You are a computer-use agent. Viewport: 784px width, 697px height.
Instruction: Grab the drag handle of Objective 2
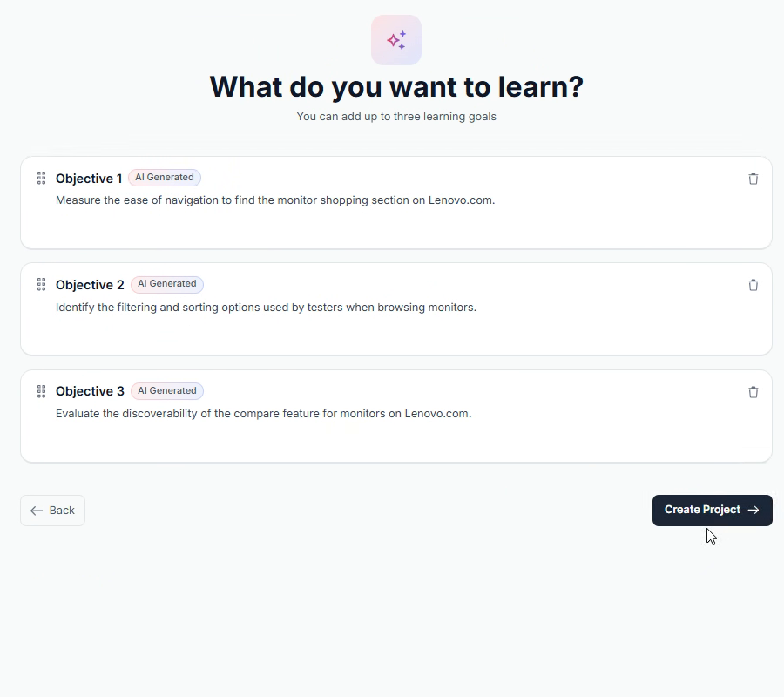42,285
